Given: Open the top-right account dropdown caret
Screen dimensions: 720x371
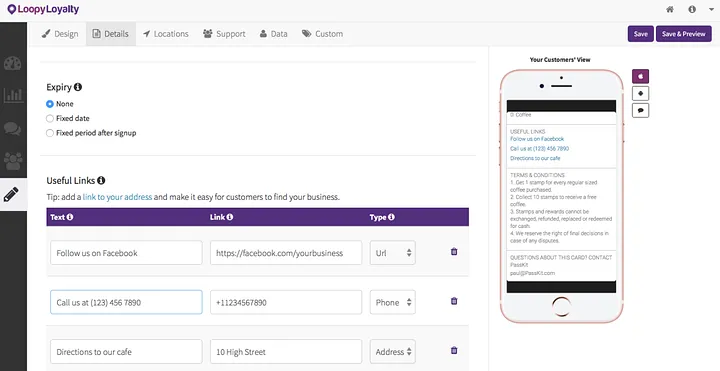Looking at the screenshot, I should click(711, 9).
